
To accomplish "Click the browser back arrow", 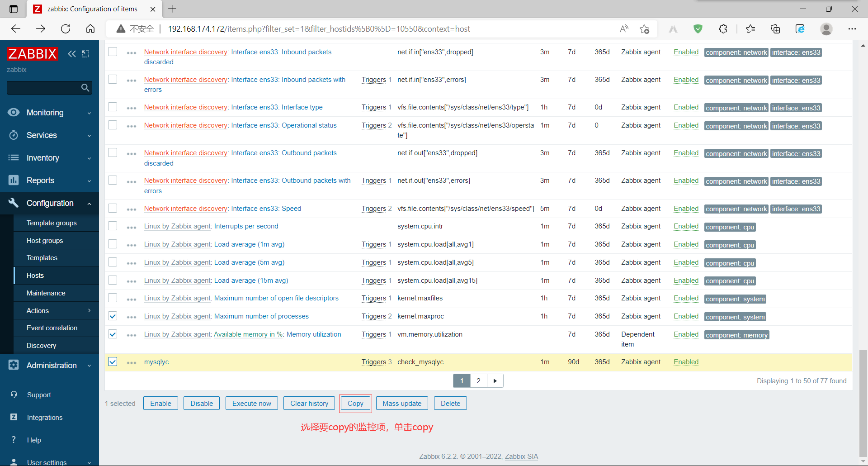I will pyautogui.click(x=16, y=29).
